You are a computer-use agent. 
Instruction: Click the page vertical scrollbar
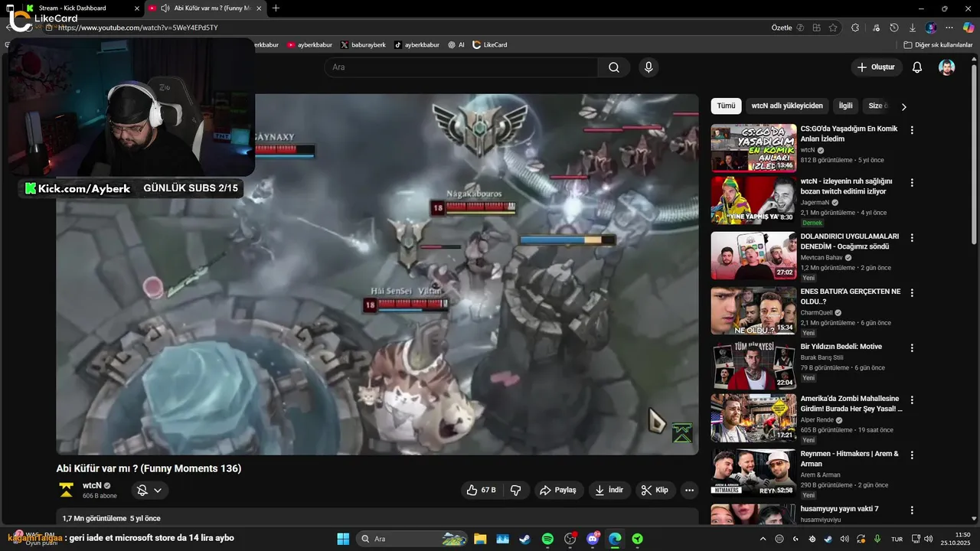(975, 153)
